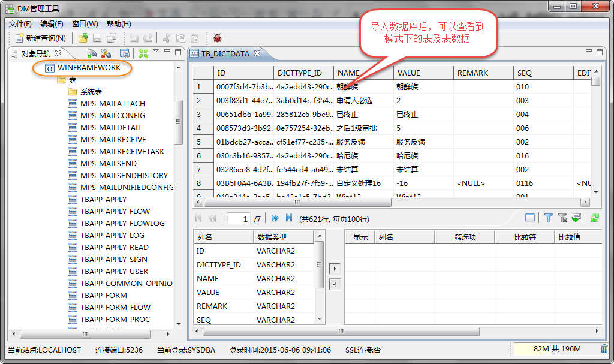Click the trash can garbage collect icon
Screen dimensions: 614x364
604,349
